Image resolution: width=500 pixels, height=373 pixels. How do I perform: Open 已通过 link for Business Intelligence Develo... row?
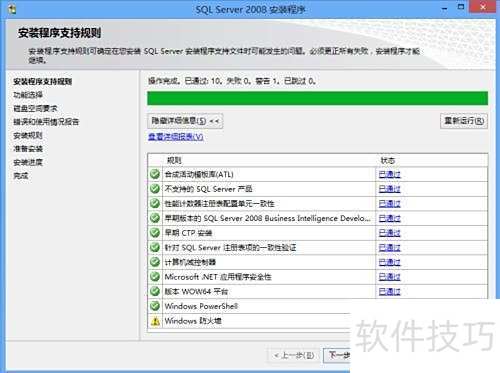pos(390,218)
